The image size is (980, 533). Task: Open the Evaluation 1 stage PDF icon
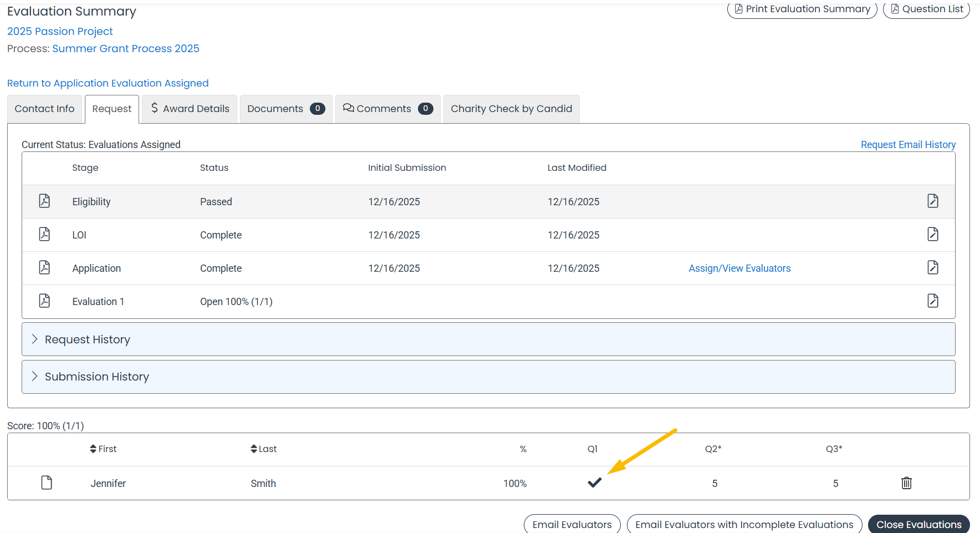pyautogui.click(x=44, y=301)
